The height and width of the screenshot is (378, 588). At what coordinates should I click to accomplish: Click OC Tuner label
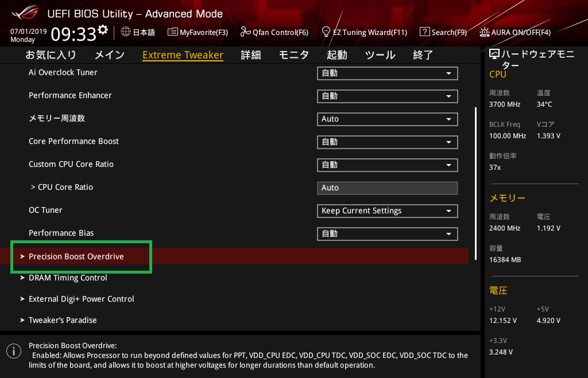(45, 210)
